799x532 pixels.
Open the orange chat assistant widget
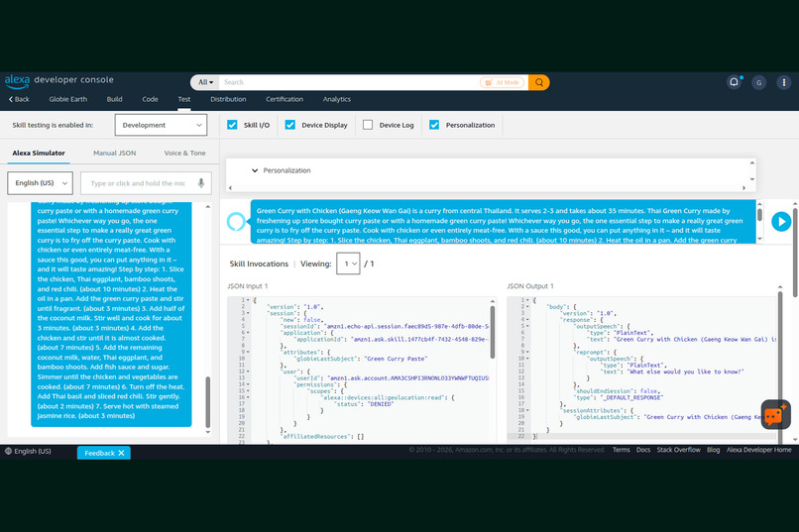pyautogui.click(x=775, y=415)
